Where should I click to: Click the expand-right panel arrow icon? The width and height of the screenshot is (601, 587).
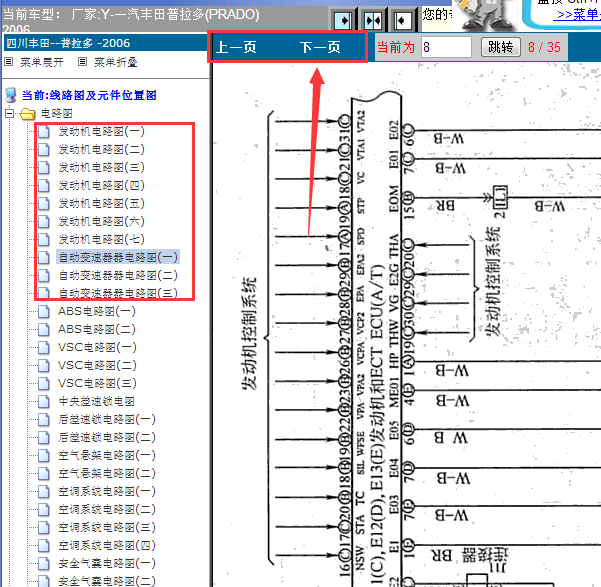pyautogui.click(x=343, y=20)
